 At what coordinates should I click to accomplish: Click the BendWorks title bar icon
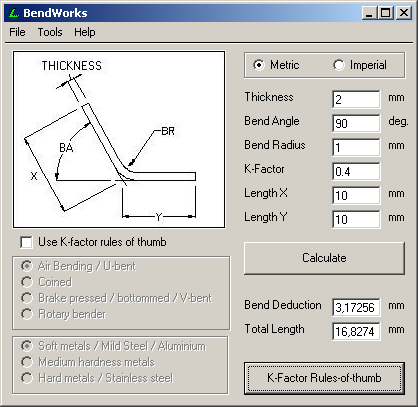(x=14, y=13)
